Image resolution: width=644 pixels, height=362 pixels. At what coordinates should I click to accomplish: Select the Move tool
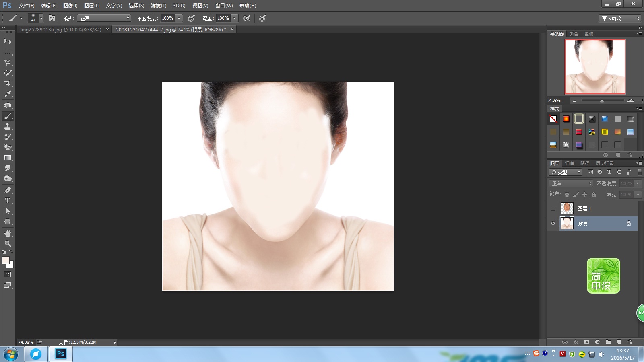click(8, 41)
